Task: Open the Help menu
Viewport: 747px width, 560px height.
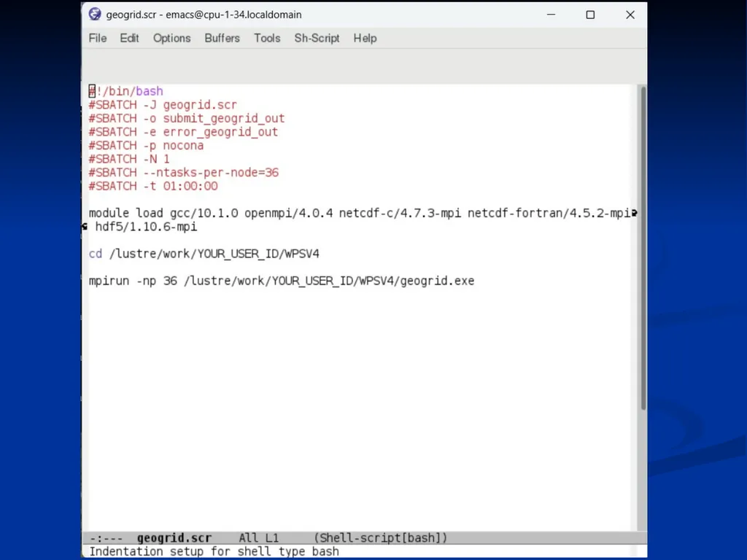Action: [365, 38]
